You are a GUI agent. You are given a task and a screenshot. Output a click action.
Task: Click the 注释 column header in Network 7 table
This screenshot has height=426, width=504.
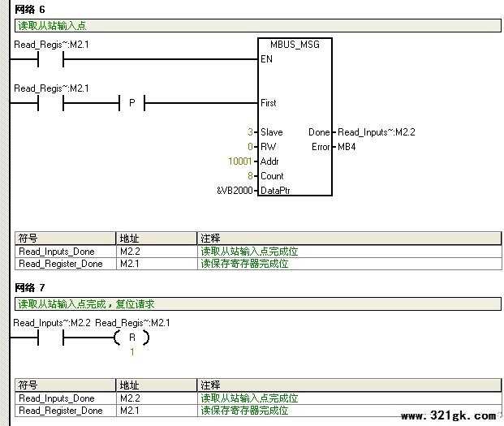(350, 385)
